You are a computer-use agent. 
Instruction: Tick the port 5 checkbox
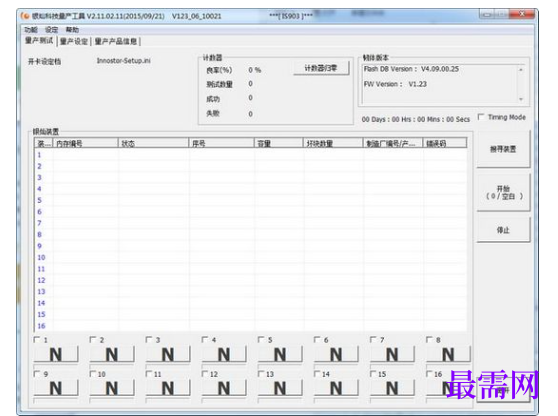pos(261,339)
